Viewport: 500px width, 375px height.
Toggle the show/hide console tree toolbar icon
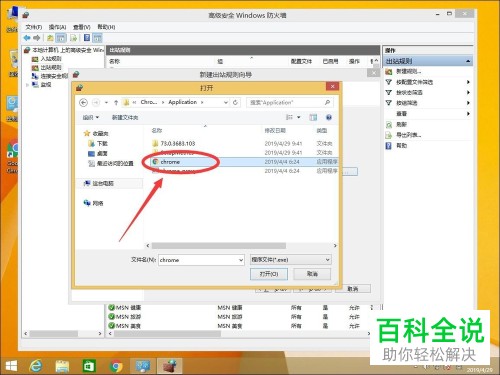[61, 38]
